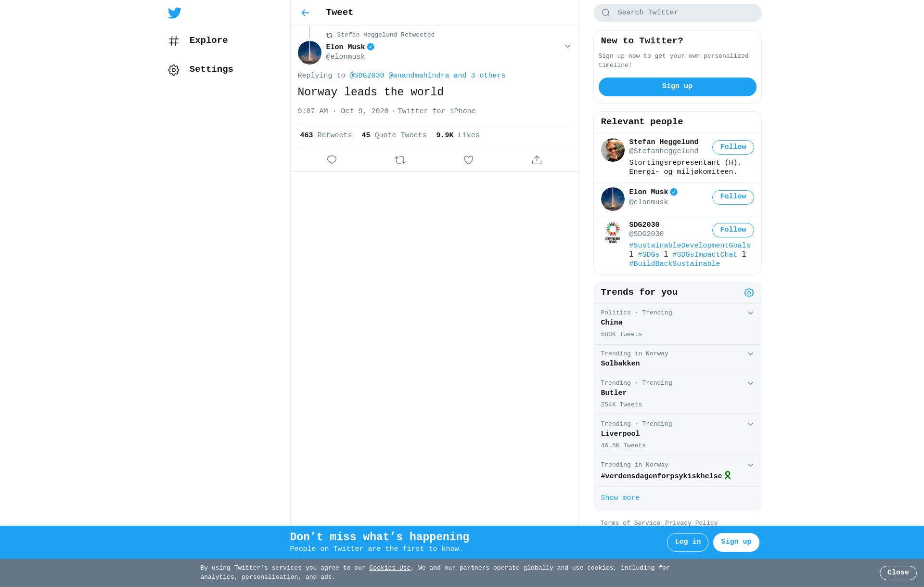The width and height of the screenshot is (924, 587).
Task: Like the tweet with heart icon
Action: click(x=468, y=160)
